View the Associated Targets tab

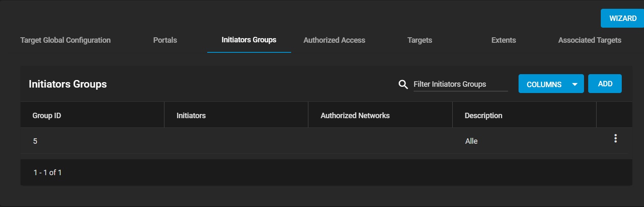589,40
